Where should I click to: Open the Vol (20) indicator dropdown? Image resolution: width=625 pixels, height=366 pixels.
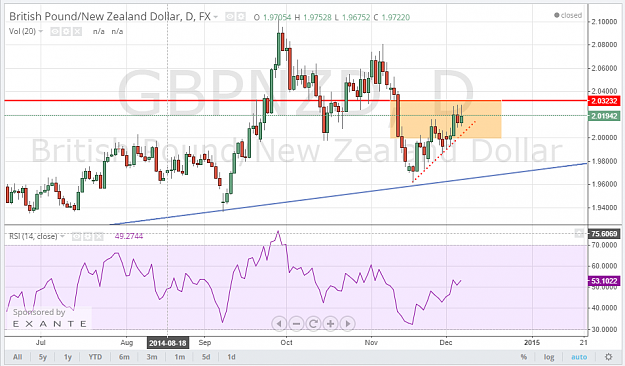click(40, 31)
